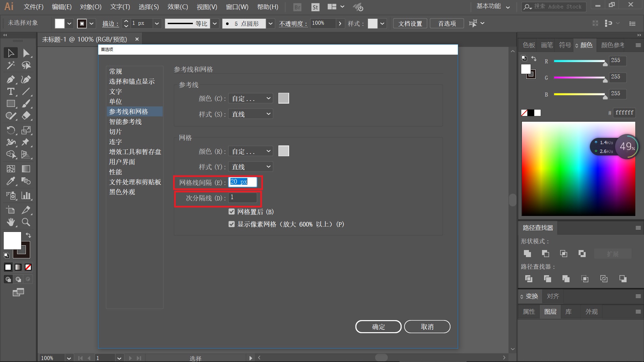This screenshot has width=644, height=362.
Task: Select the Magic Wand tool
Action: pyautogui.click(x=10, y=65)
